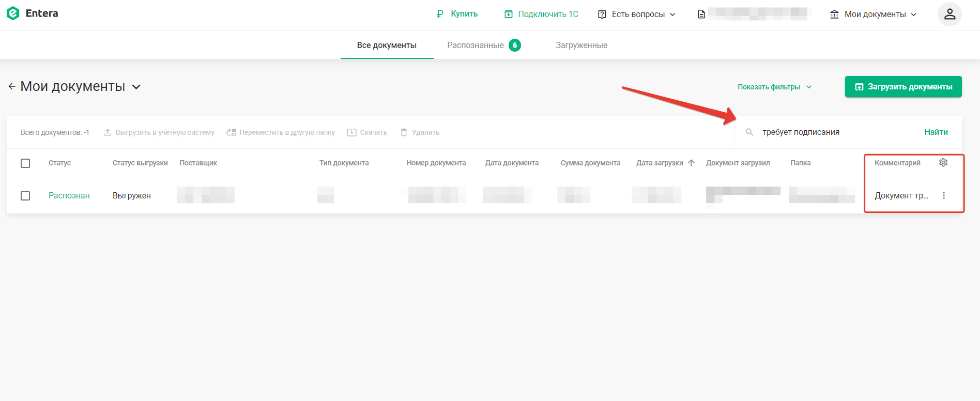This screenshot has height=401, width=980.
Task: Click Скачать toolbar action
Action: pyautogui.click(x=367, y=132)
